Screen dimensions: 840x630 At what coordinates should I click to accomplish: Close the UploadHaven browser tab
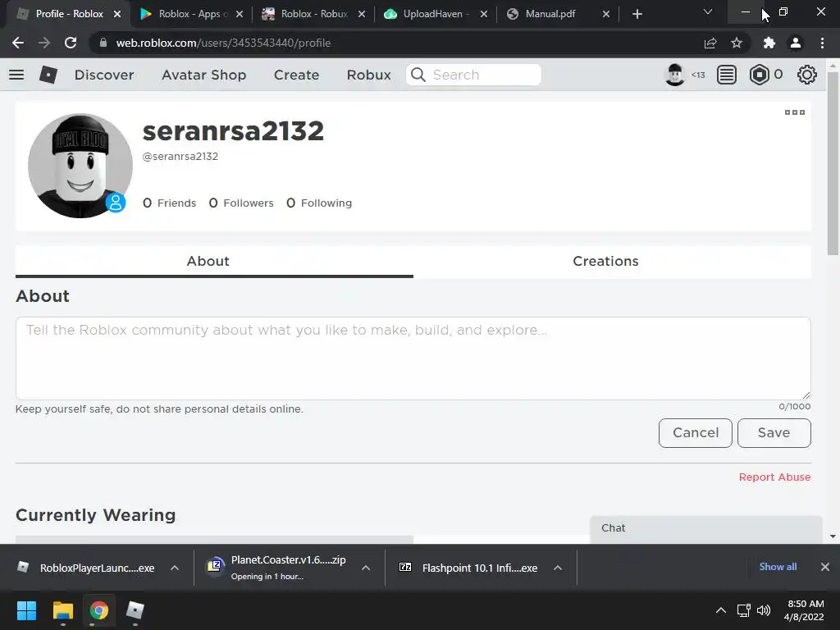(x=484, y=14)
